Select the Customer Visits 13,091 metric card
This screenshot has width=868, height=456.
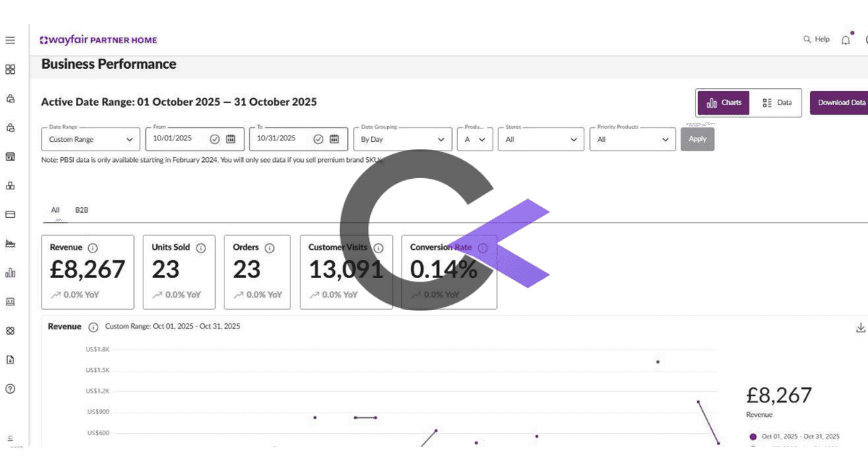point(346,272)
